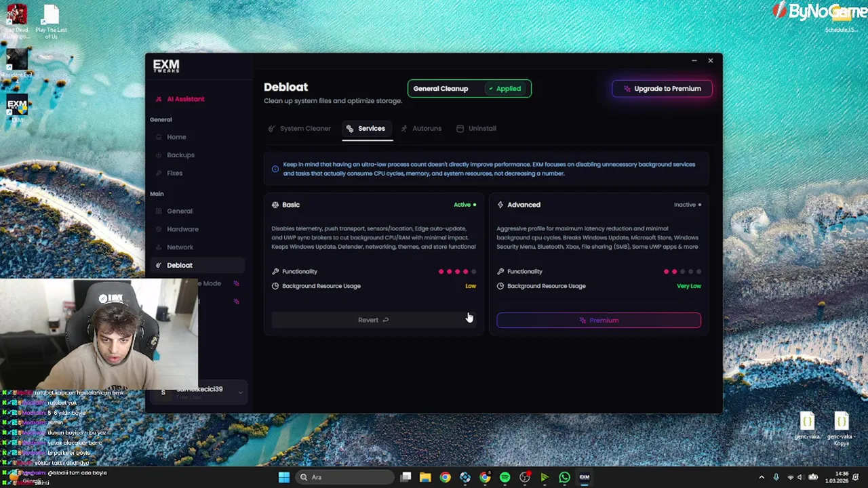Open the General page under Main

pyautogui.click(x=180, y=211)
